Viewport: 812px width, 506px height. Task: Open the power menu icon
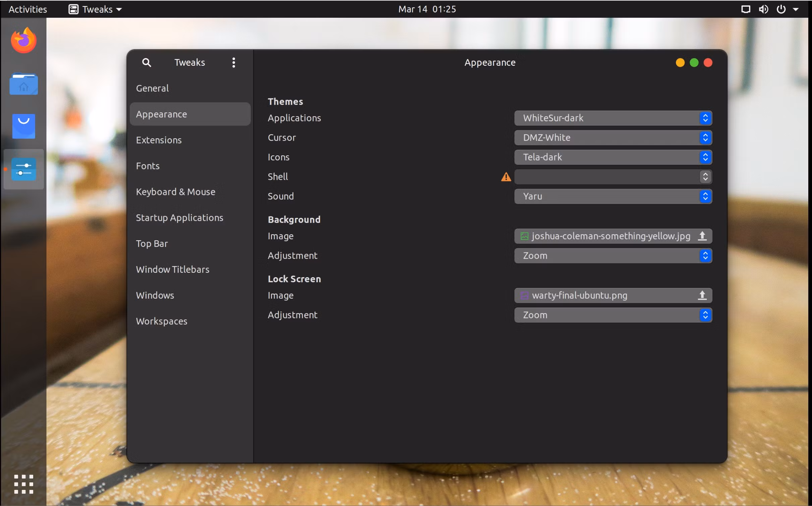point(781,9)
